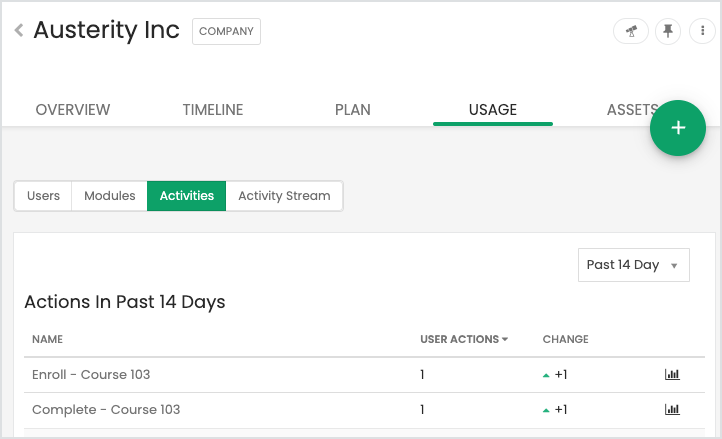Click the telescope icon button
Viewport: 722px width, 439px height.
coord(631,31)
